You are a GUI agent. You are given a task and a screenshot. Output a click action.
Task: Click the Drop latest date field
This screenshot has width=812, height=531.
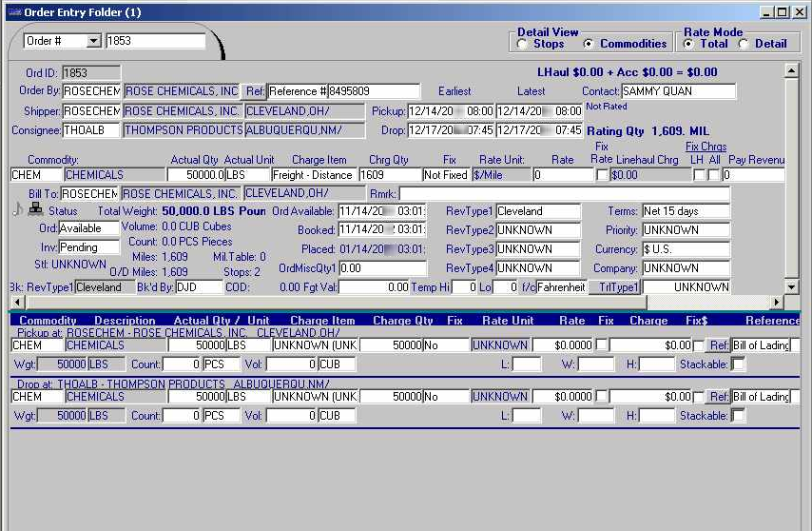(x=539, y=130)
